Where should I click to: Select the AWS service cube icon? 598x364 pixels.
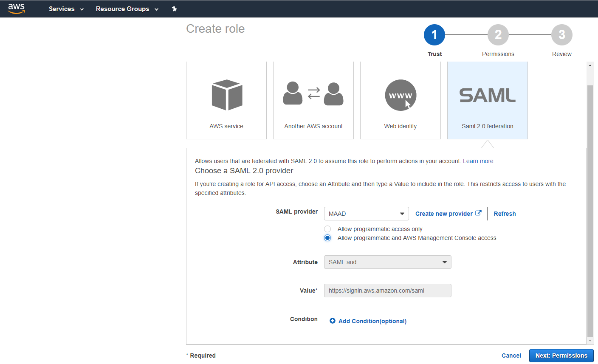point(227,95)
